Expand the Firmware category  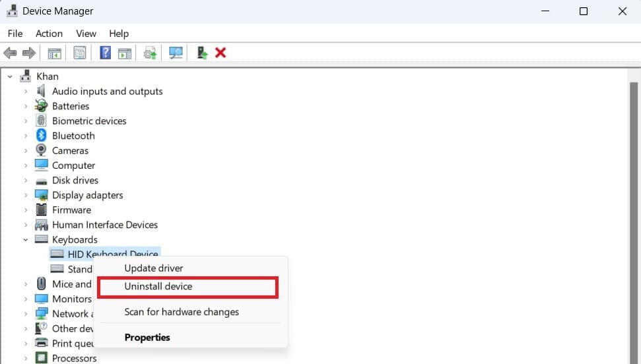coord(26,210)
